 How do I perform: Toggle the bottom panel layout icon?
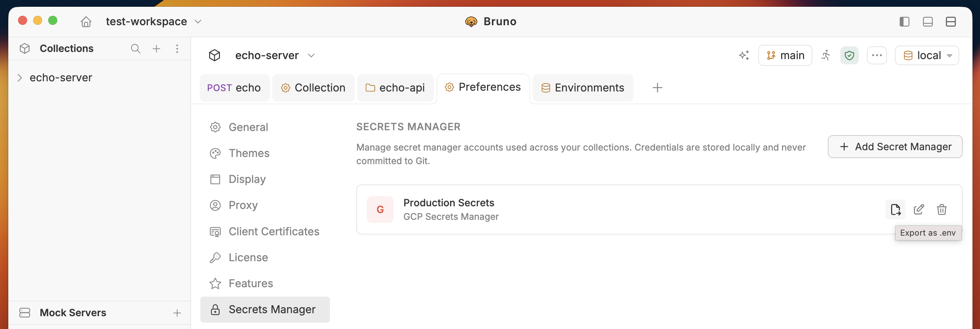click(x=928, y=22)
